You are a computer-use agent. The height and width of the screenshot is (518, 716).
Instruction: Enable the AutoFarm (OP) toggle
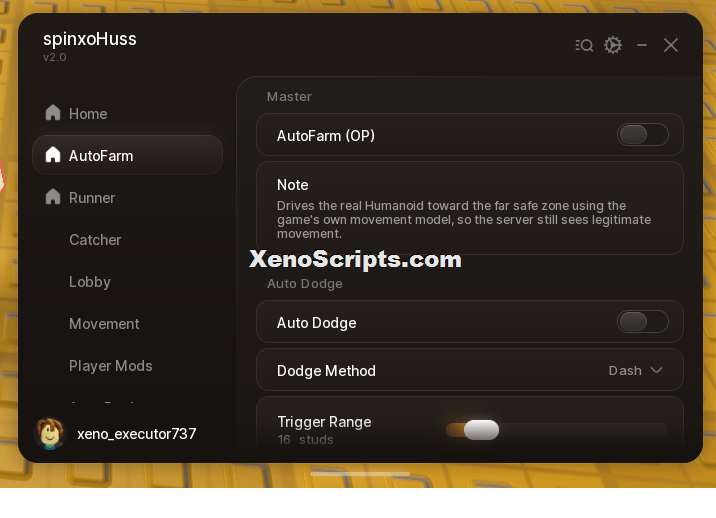coord(642,135)
